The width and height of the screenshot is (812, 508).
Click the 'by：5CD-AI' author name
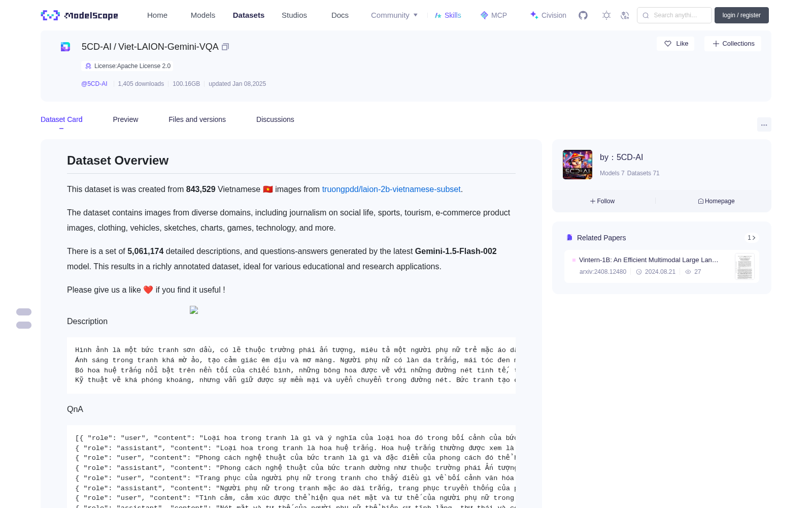[621, 157]
